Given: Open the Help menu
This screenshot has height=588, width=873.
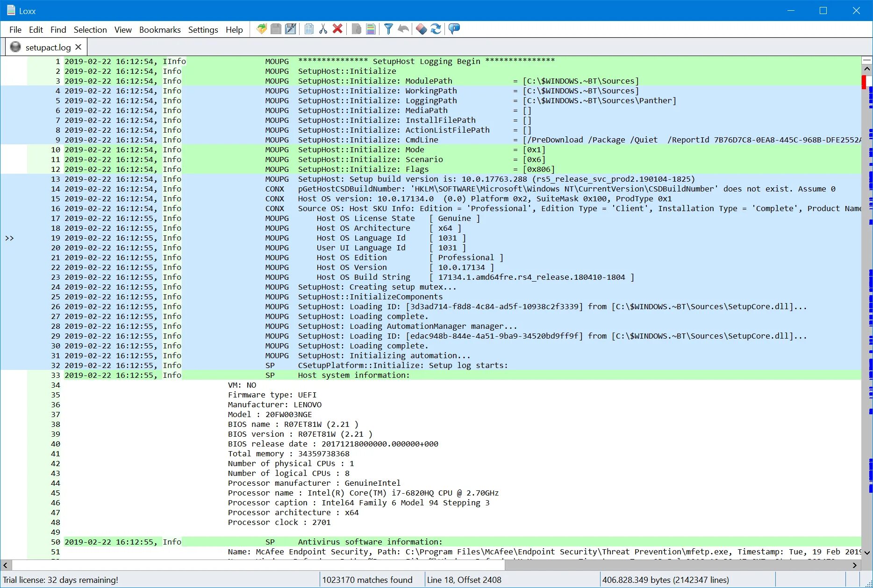Looking at the screenshot, I should [234, 29].
